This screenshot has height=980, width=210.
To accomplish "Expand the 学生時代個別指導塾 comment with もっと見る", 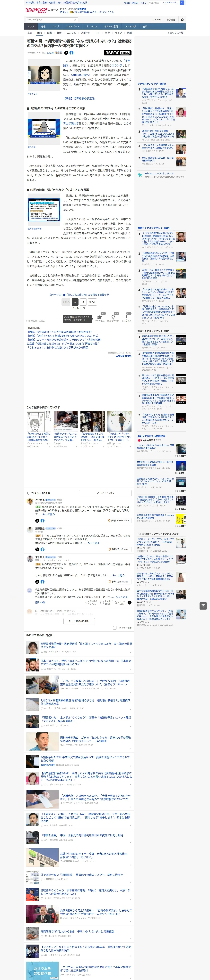I will click(x=122, y=597).
